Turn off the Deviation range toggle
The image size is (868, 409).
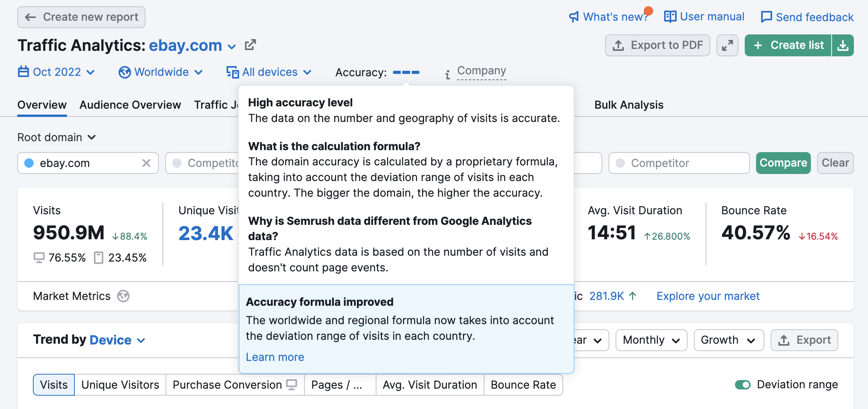coord(742,385)
